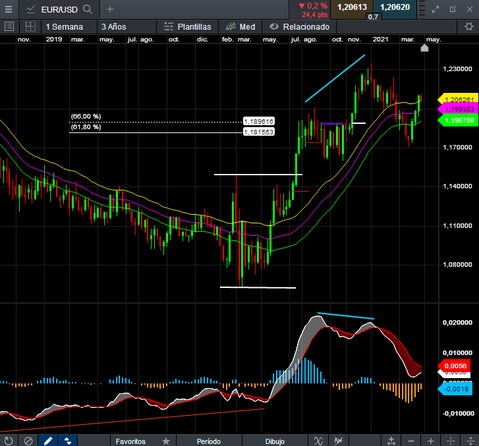The image size is (479, 446).
Task: Click the buy price 1,20620
Action: pos(395,7)
